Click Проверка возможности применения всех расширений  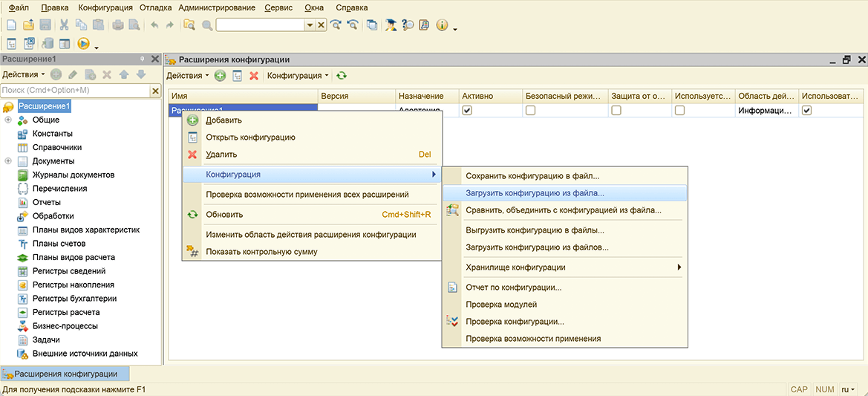click(x=307, y=195)
